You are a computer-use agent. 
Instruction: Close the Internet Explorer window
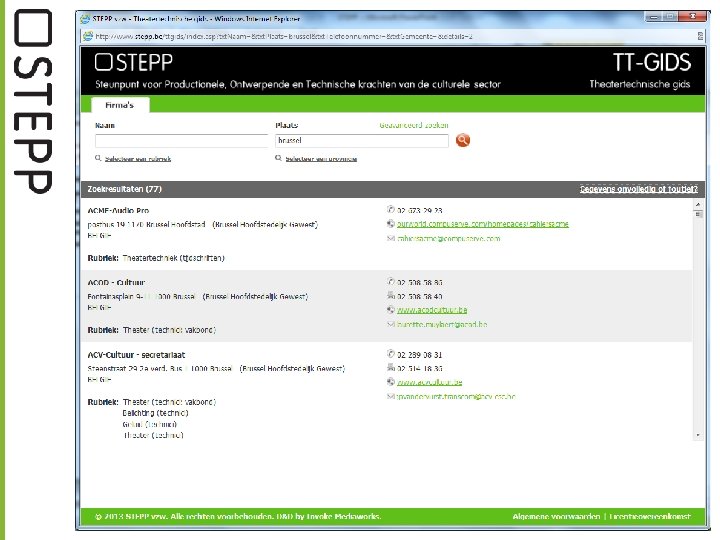(692, 17)
